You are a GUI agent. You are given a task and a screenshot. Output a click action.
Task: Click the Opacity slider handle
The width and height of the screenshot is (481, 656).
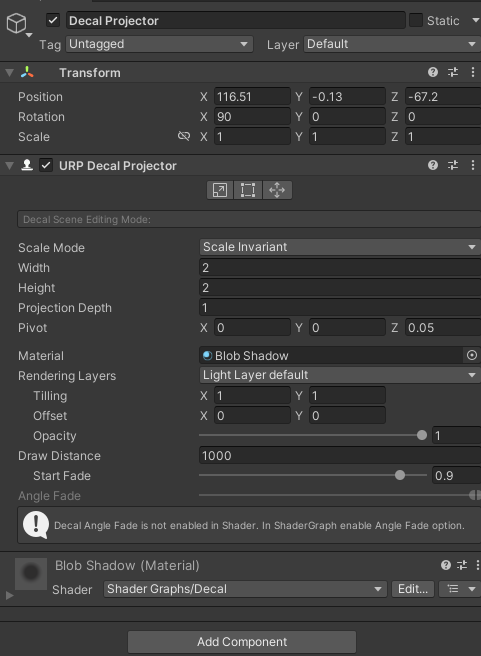[x=422, y=436]
